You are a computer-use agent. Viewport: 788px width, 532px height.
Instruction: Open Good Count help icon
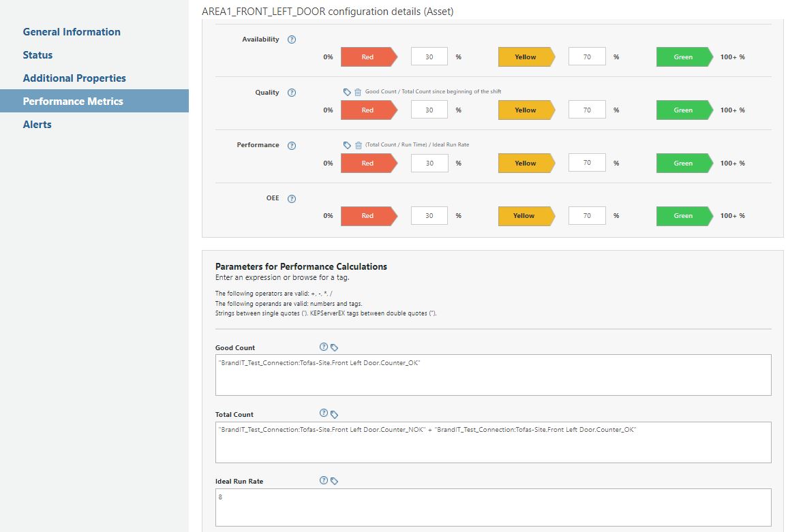[324, 347]
